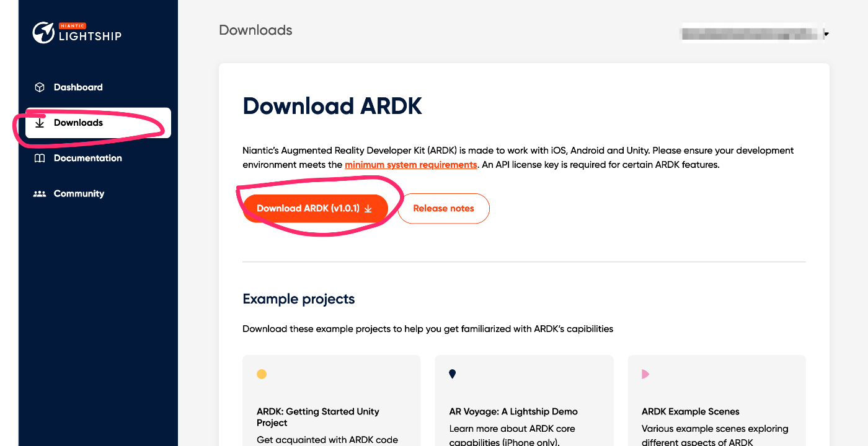
Task: Click the Download ARDK heading
Action: [332, 106]
